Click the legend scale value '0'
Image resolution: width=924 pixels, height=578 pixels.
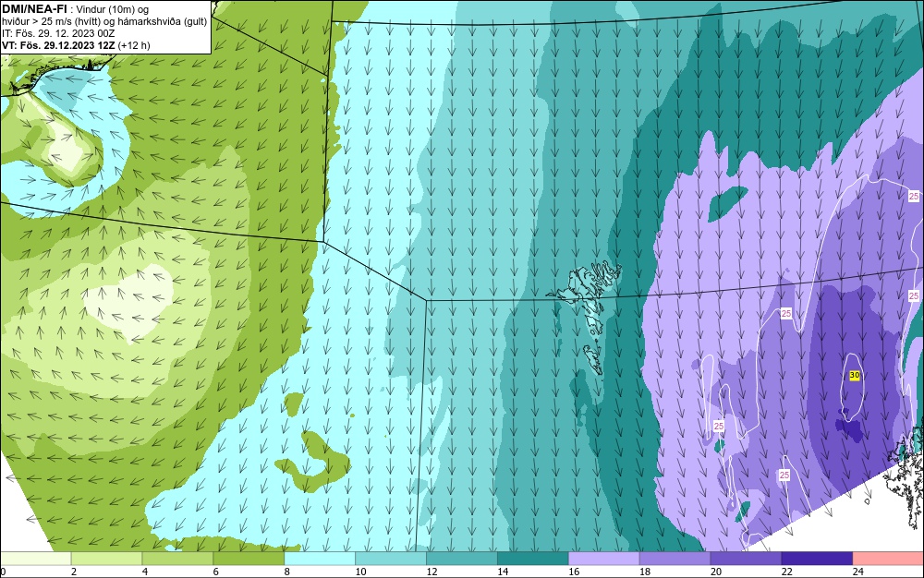click(x=3, y=572)
